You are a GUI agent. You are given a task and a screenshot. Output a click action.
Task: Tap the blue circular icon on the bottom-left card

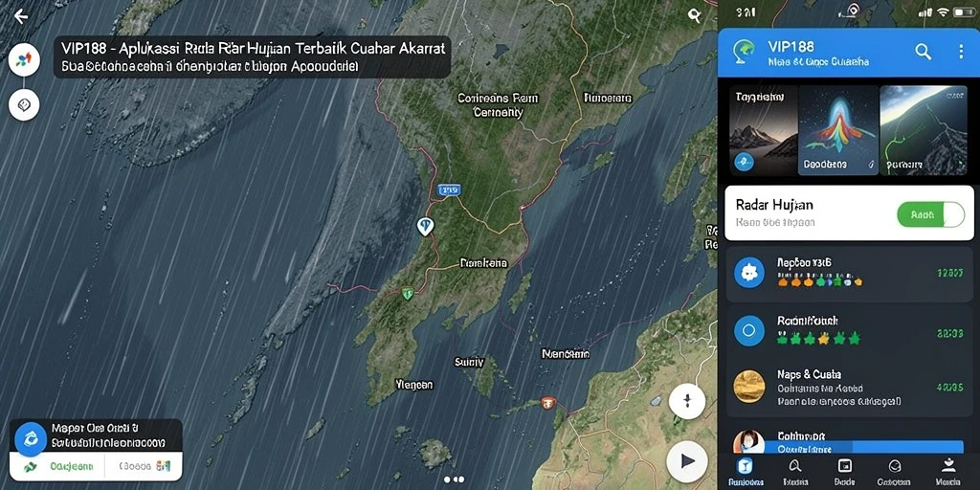(x=31, y=438)
